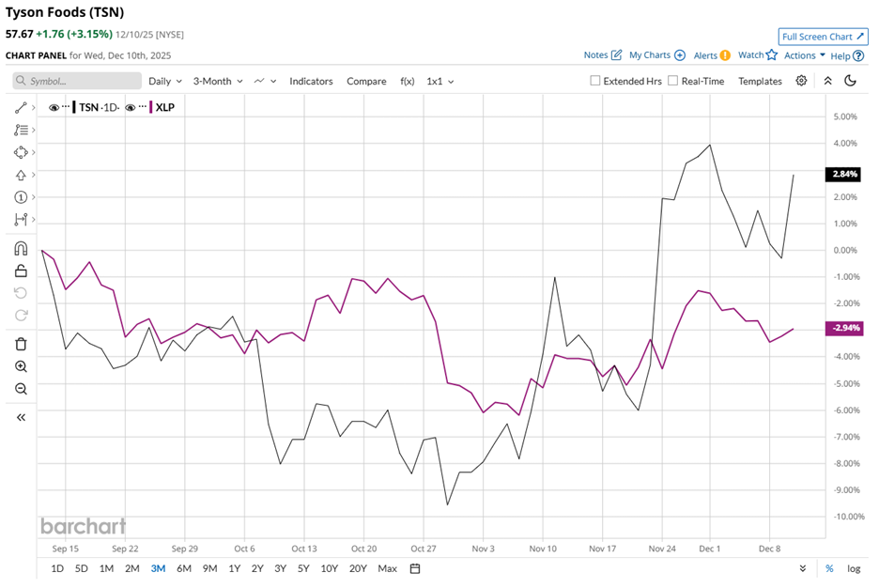Click the undo arrow icon
The width and height of the screenshot is (879, 588).
tap(21, 293)
